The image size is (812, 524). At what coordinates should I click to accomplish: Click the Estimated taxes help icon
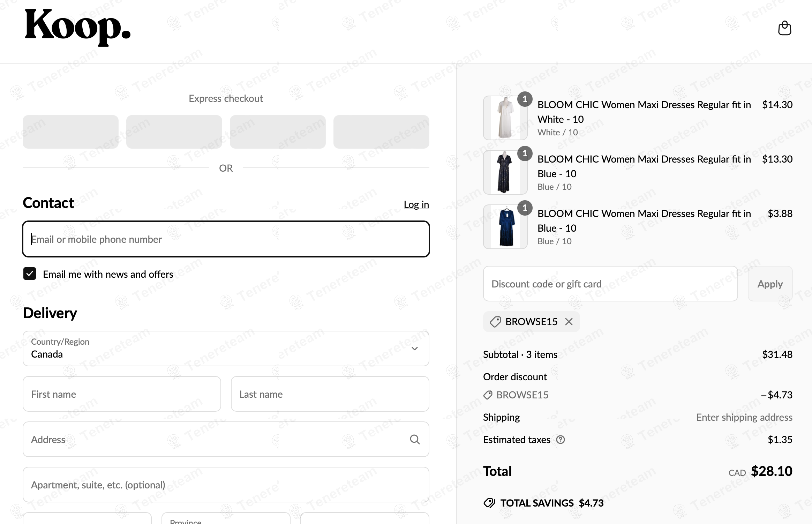[x=561, y=440]
